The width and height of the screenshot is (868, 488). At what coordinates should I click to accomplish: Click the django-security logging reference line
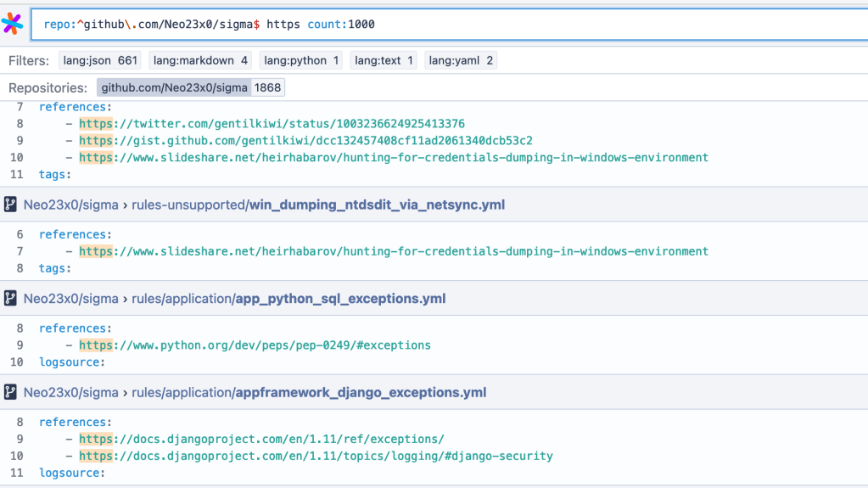click(x=316, y=456)
